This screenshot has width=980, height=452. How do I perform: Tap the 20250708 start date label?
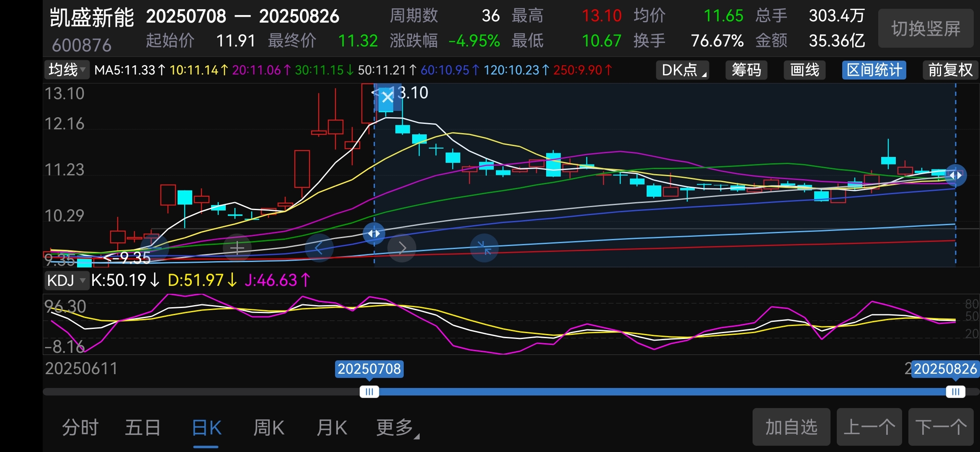click(x=369, y=369)
